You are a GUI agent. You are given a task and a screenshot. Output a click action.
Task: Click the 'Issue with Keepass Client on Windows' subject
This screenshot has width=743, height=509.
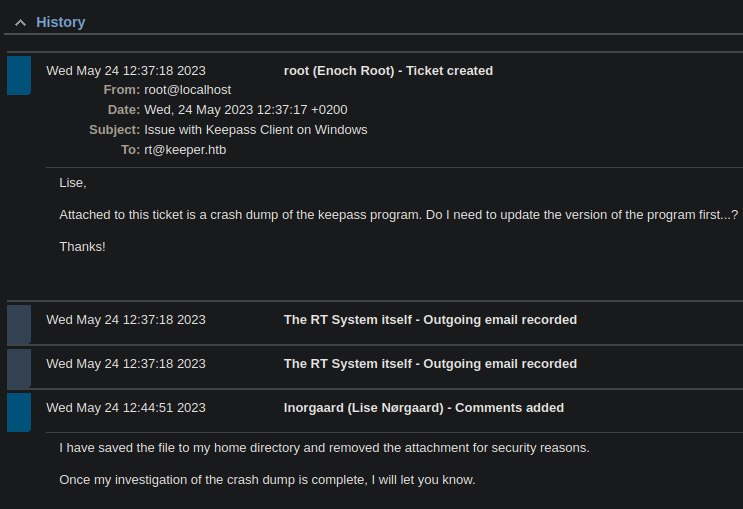[256, 130]
